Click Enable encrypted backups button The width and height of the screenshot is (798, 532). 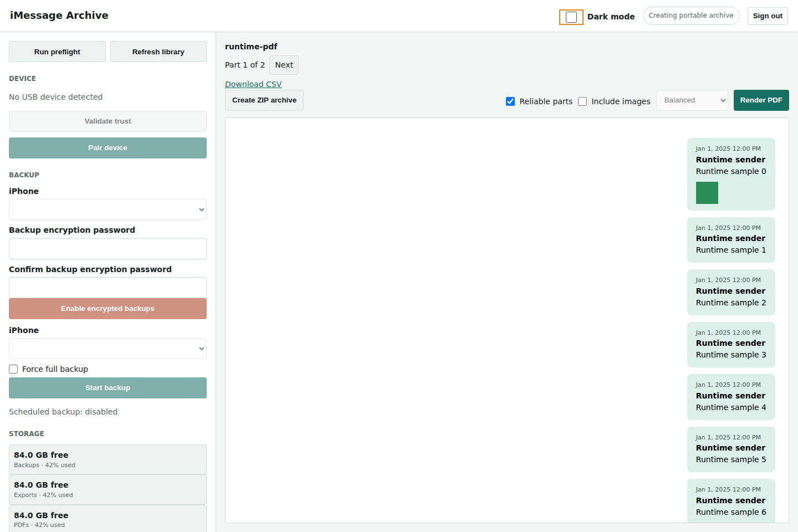pos(108,309)
